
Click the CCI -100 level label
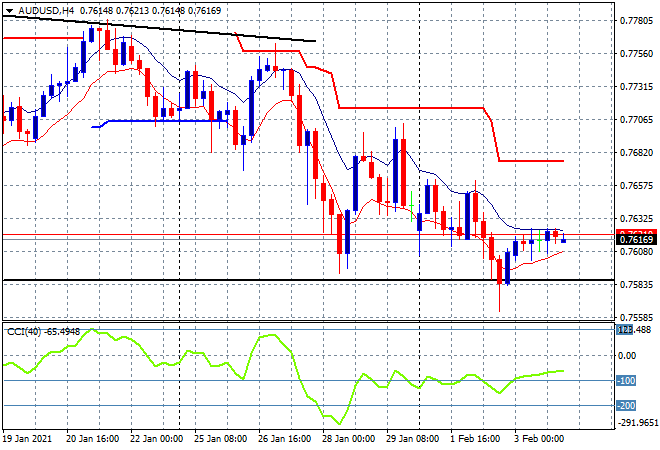[627, 381]
